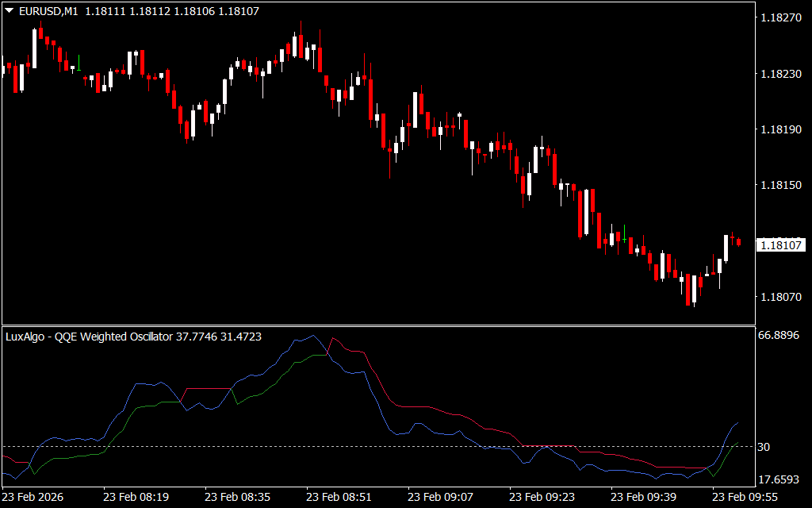Click the 30 level label on oscillator scale
Image resolution: width=812 pixels, height=508 pixels.
tap(764, 447)
